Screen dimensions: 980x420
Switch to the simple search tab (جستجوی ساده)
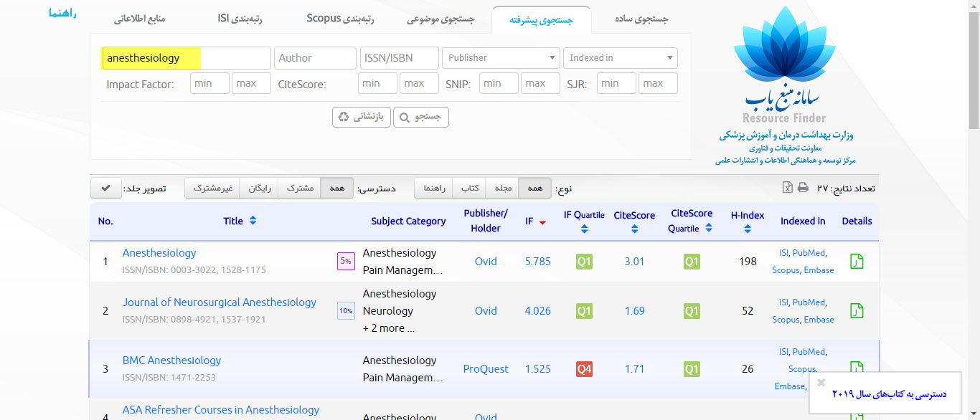click(641, 19)
